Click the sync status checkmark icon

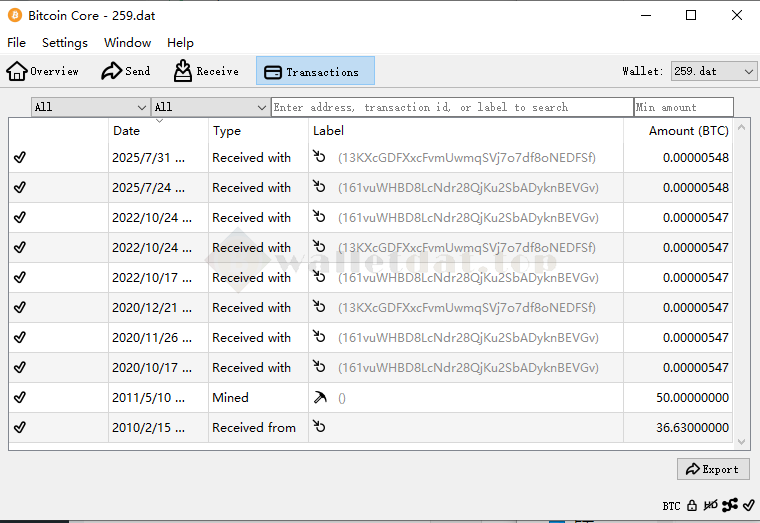tap(748, 505)
